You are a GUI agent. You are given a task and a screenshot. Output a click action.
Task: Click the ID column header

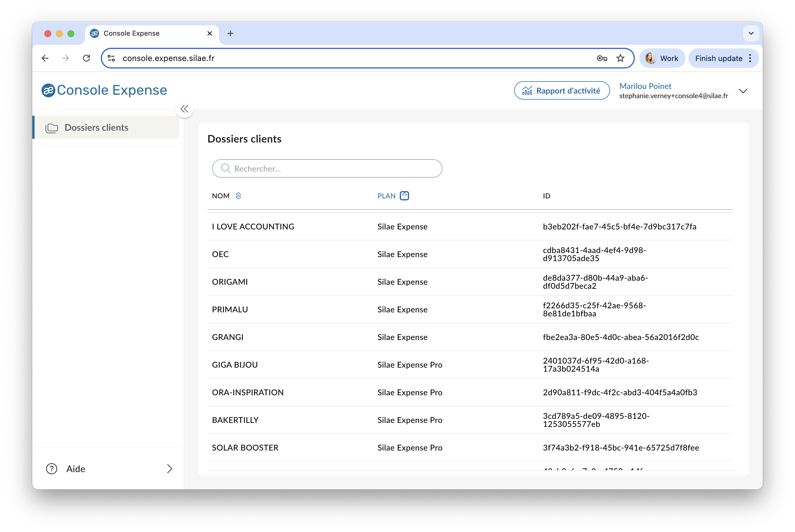coord(546,196)
